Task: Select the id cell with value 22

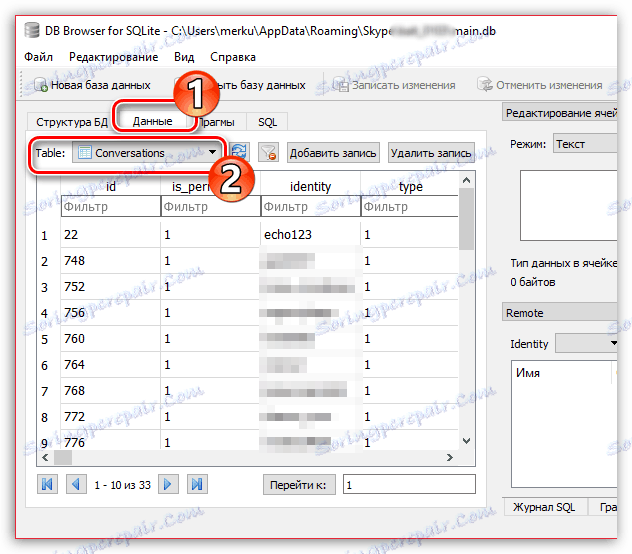Action: [x=111, y=234]
